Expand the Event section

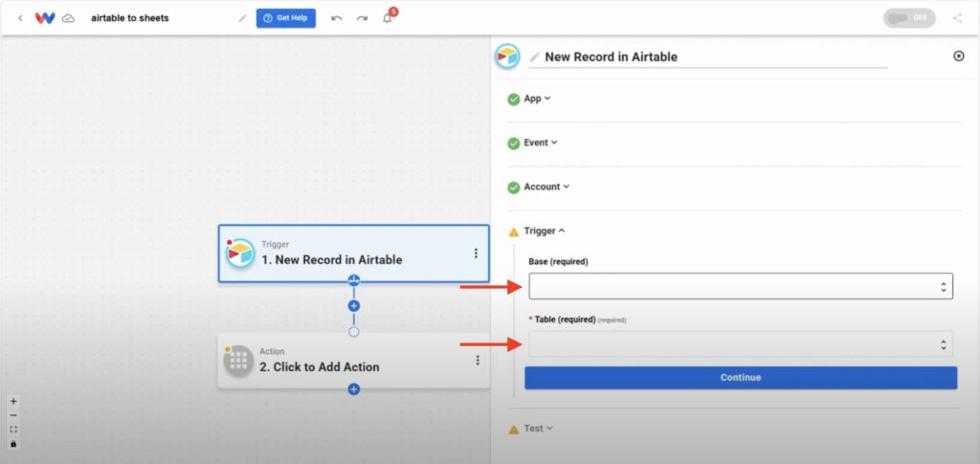[540, 143]
